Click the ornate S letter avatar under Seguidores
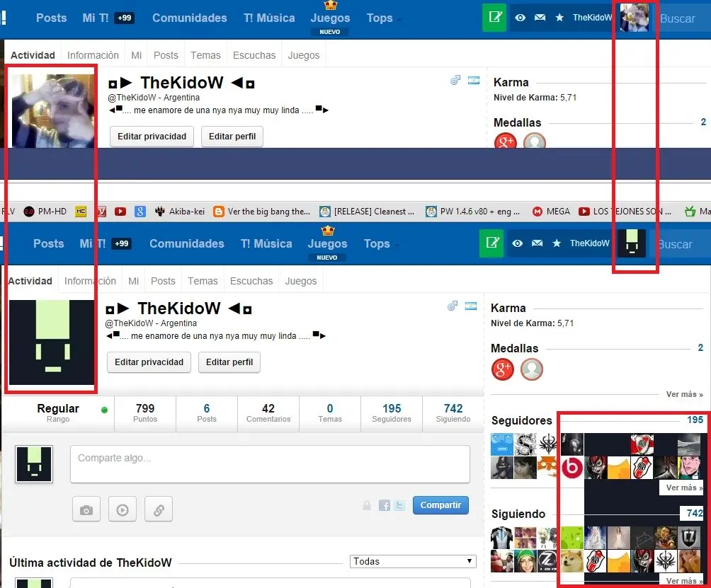 click(525, 444)
